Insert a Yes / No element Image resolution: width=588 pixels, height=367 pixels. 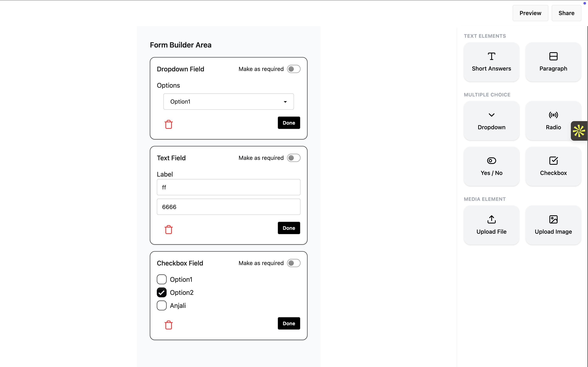(491, 167)
